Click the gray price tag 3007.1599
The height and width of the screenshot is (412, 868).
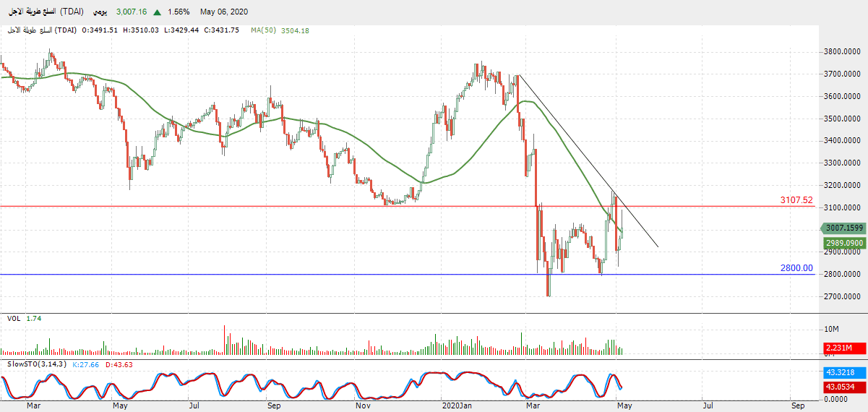click(844, 228)
